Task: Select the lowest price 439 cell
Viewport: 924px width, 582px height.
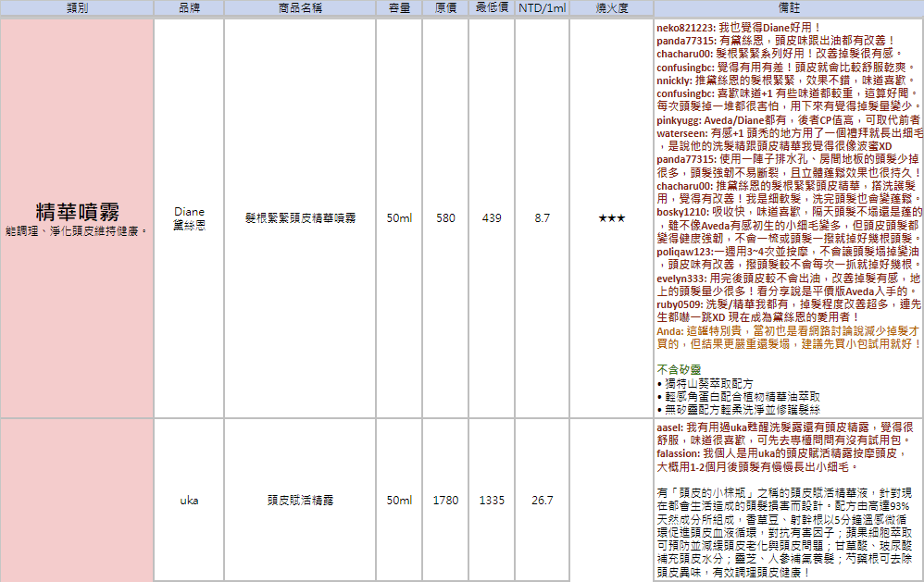Action: 492,218
